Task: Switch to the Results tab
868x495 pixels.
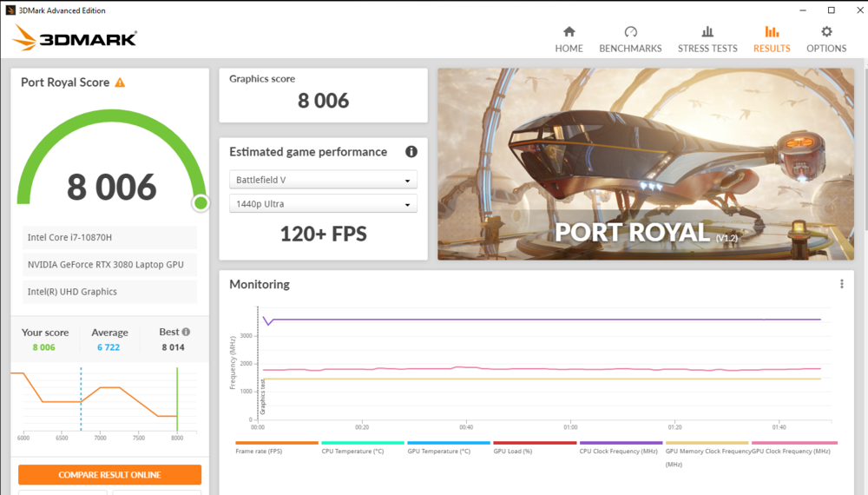Action: tap(772, 39)
